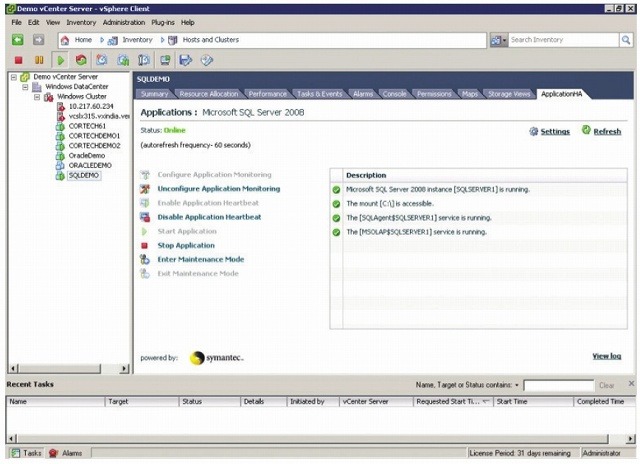This screenshot has height=464, width=640.
Task: Open the Plug-ins menu
Action: [x=162, y=22]
